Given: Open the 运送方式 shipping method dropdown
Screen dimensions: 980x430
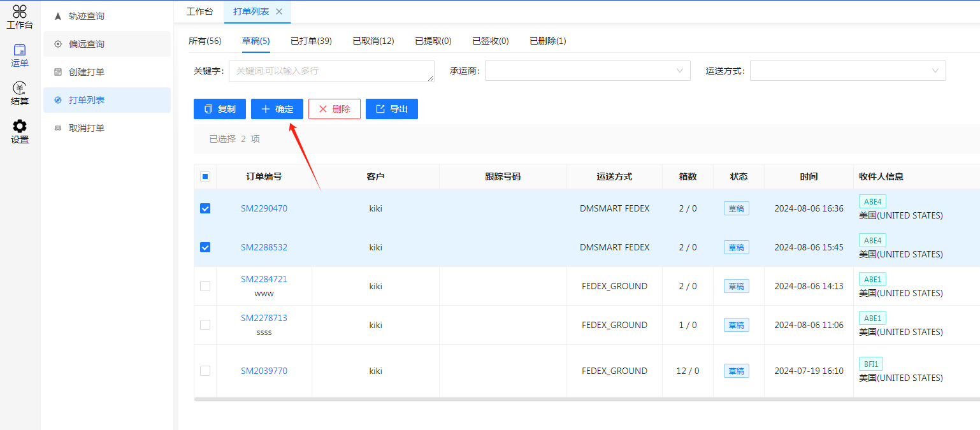Looking at the screenshot, I should (x=847, y=71).
